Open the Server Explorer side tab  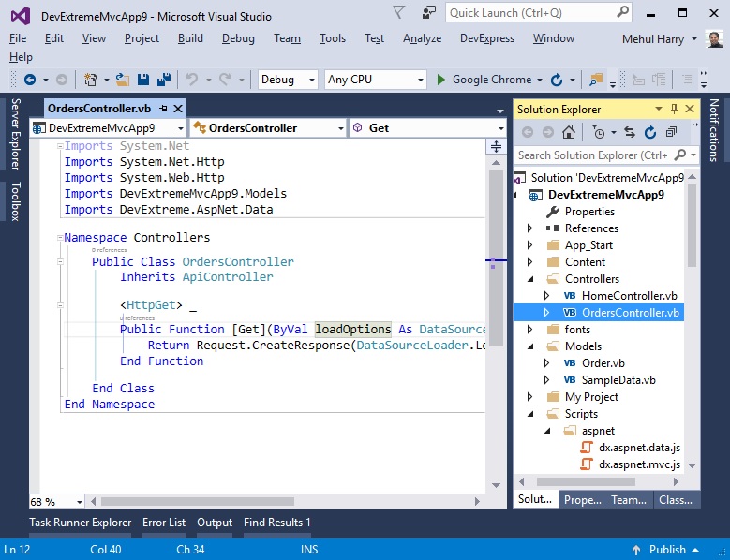[16, 135]
